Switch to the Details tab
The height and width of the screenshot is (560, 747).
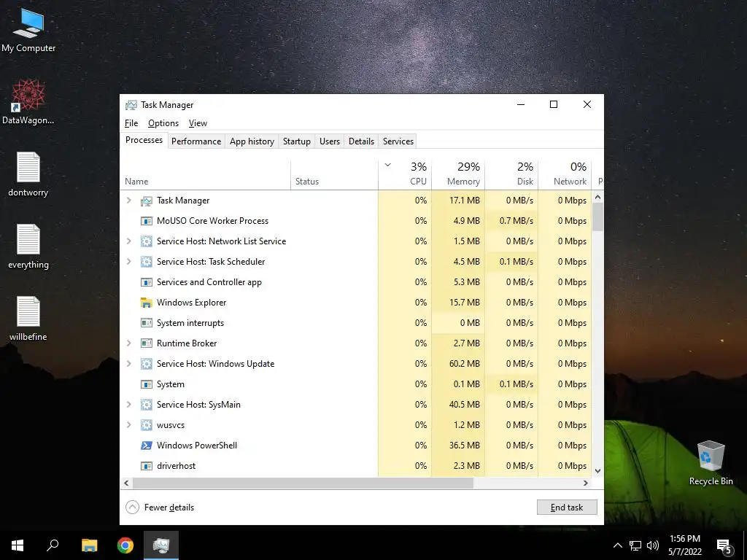(361, 141)
